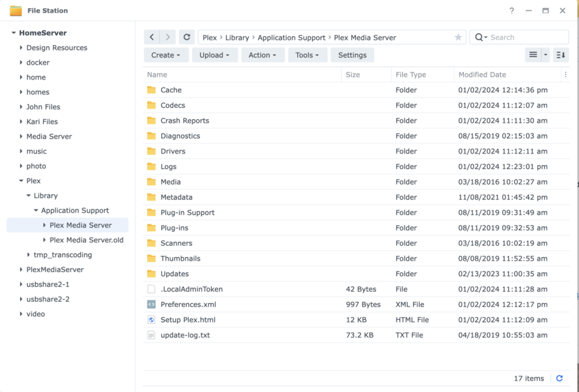The width and height of the screenshot is (579, 392).
Task: Go forward with the right arrow button
Action: (168, 37)
